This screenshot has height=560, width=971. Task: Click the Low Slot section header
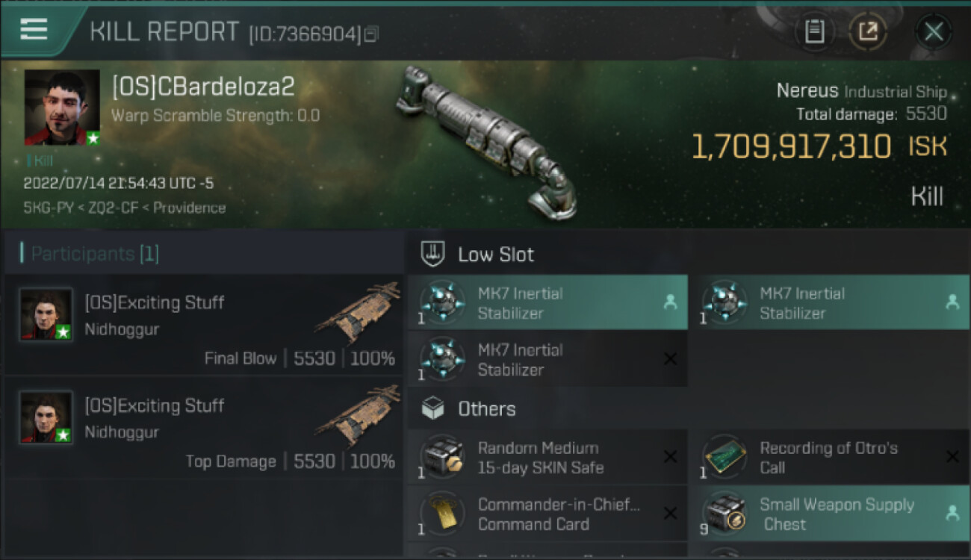click(496, 255)
